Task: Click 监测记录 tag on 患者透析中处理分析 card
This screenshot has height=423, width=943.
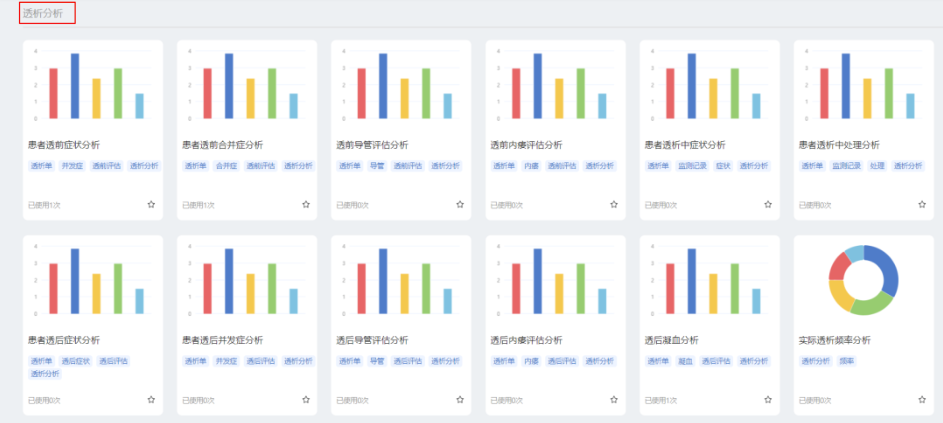Action: coord(846,166)
